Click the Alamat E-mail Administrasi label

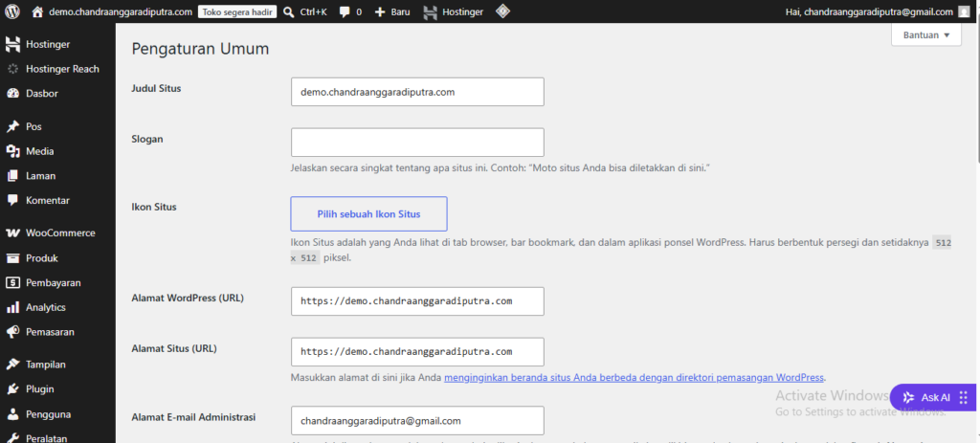tap(193, 417)
